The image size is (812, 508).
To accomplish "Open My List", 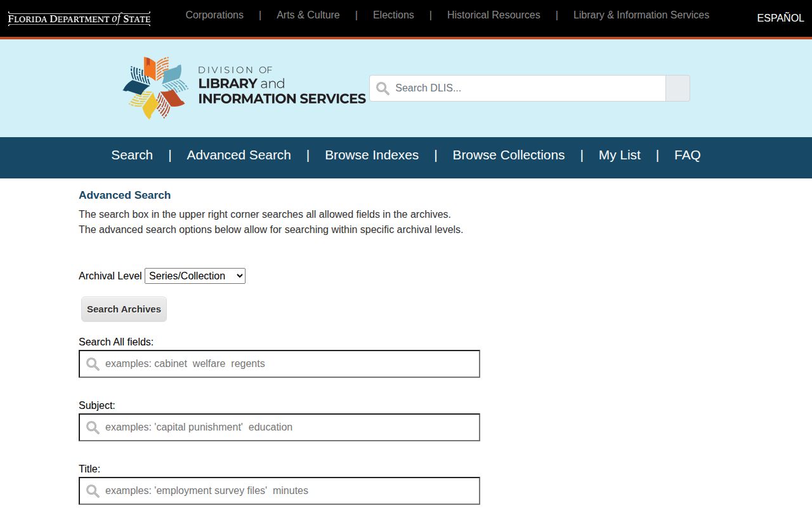I will click(620, 155).
